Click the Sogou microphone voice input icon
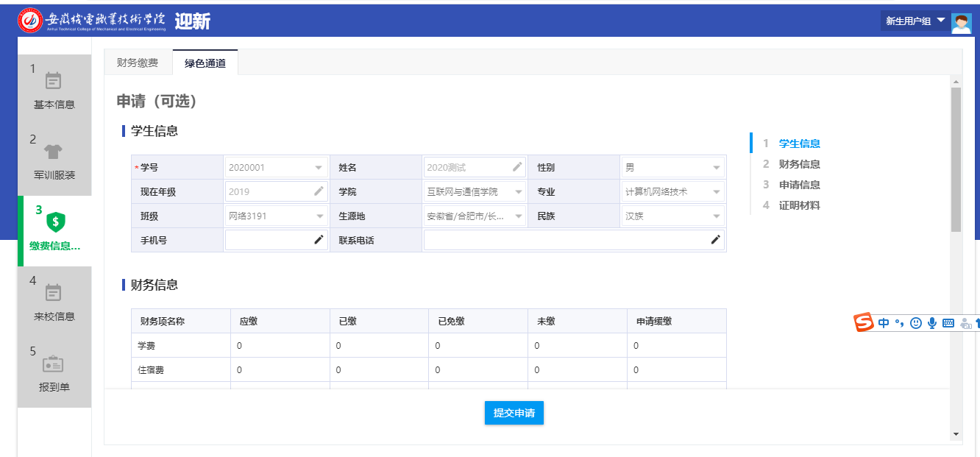980x457 pixels. tap(932, 322)
